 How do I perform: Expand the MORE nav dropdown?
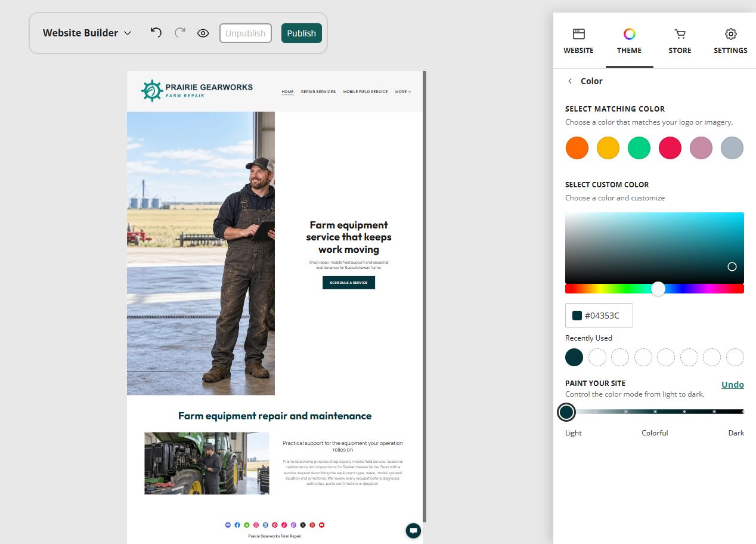coord(403,92)
